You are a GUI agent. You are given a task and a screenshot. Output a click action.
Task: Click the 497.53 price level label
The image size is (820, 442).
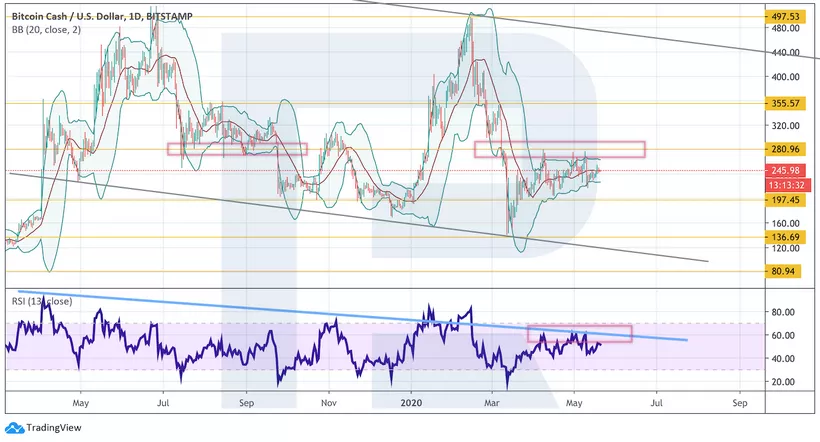[x=783, y=16]
